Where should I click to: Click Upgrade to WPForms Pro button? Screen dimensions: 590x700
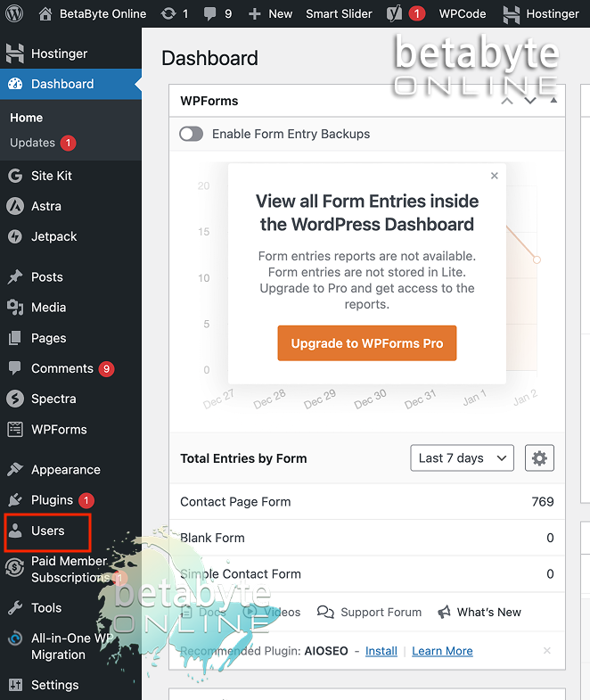[366, 343]
